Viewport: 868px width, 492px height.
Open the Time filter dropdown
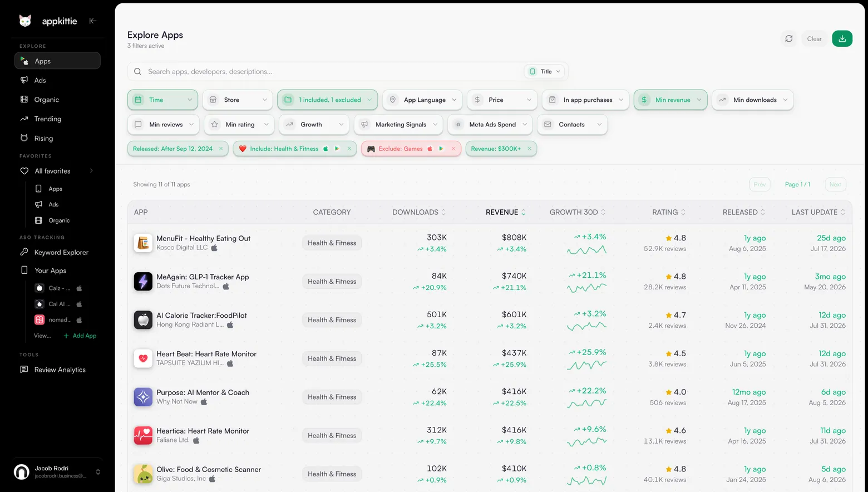162,100
